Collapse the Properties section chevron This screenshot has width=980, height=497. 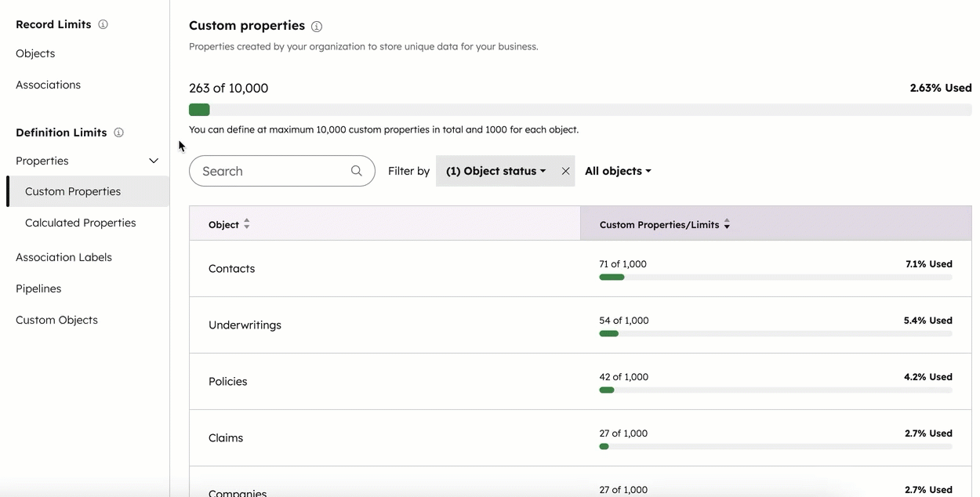(x=154, y=160)
